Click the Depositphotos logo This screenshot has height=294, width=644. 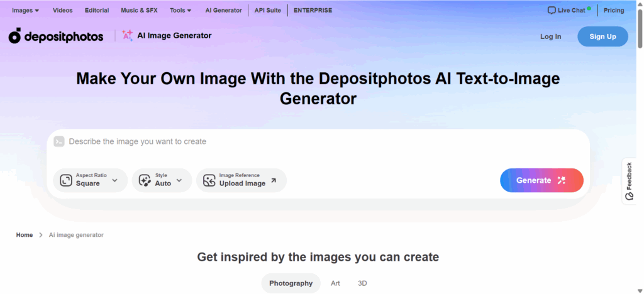[56, 36]
